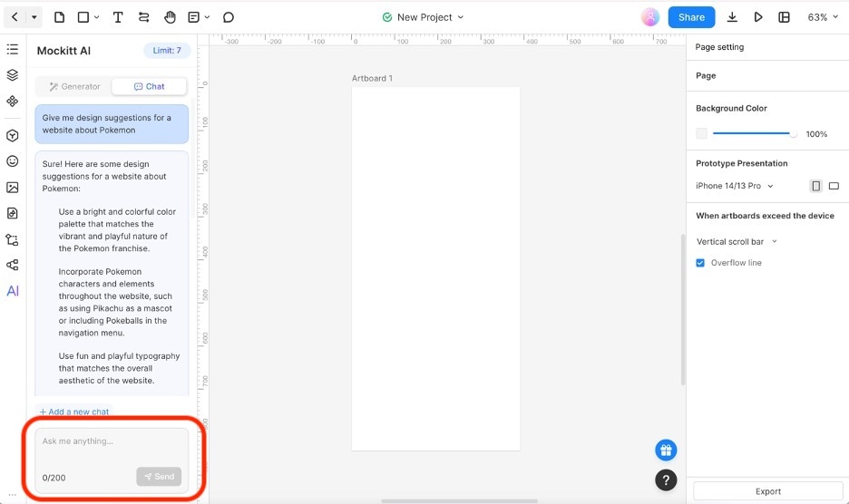Expand the shape tool dropdown arrow

[x=96, y=17]
